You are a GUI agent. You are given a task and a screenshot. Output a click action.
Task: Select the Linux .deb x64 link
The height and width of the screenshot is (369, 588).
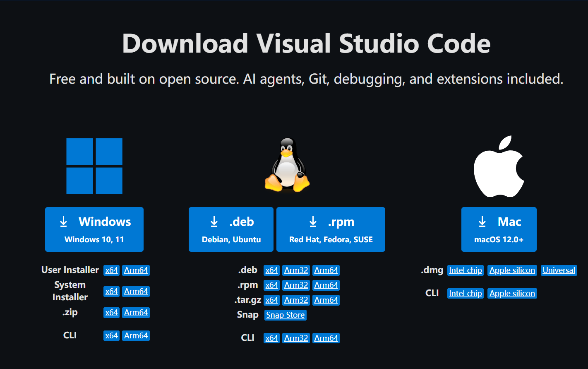[x=272, y=270]
